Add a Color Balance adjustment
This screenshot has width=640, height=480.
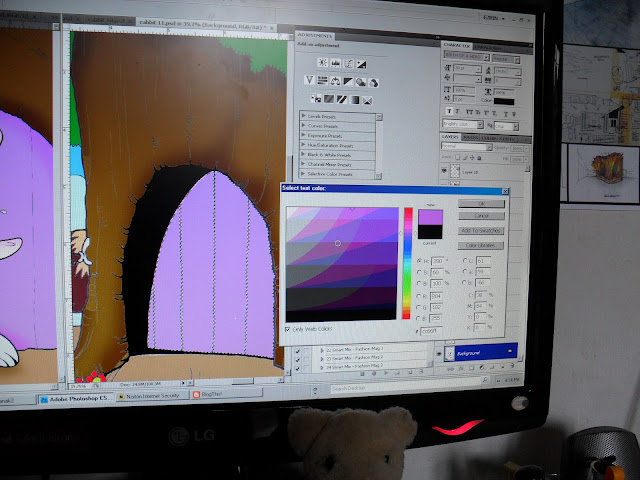(336, 81)
